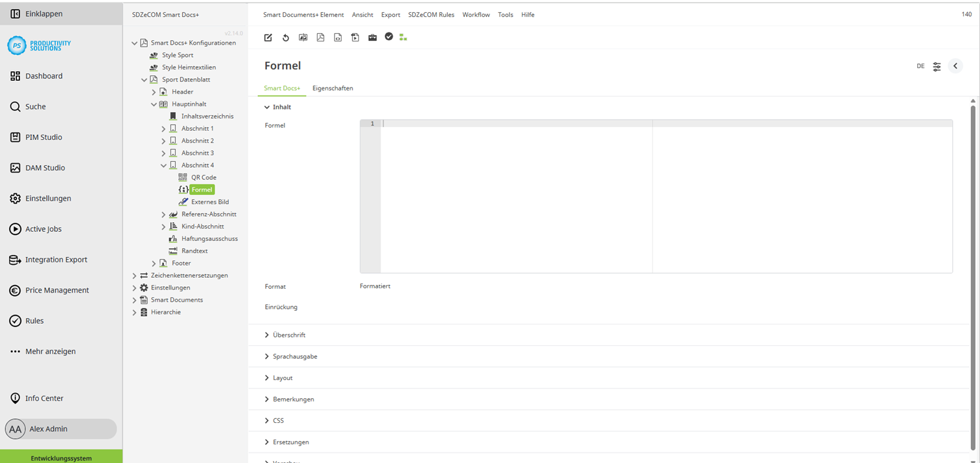This screenshot has height=463, width=980.
Task: Open the green hierarchy icon in the toolbar
Action: point(403,38)
